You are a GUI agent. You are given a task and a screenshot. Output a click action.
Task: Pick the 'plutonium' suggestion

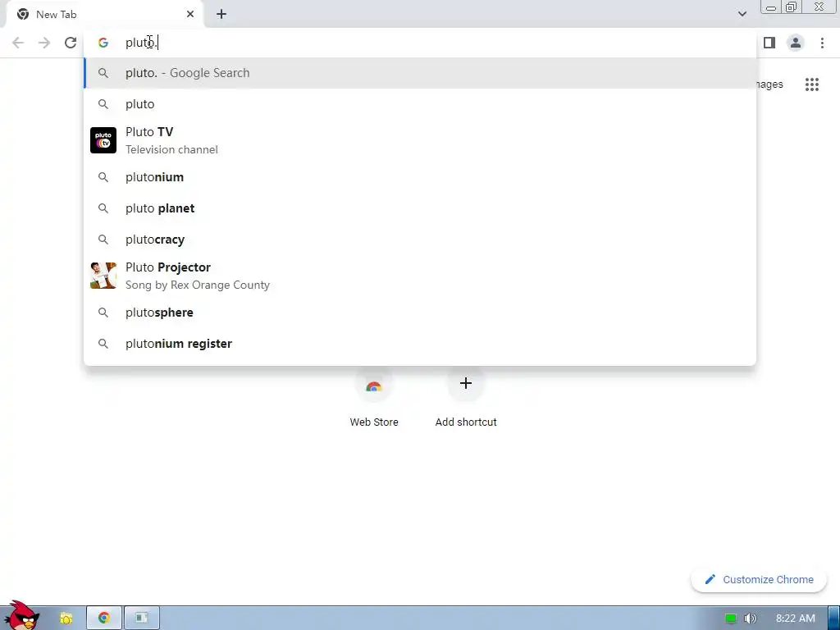point(420,177)
